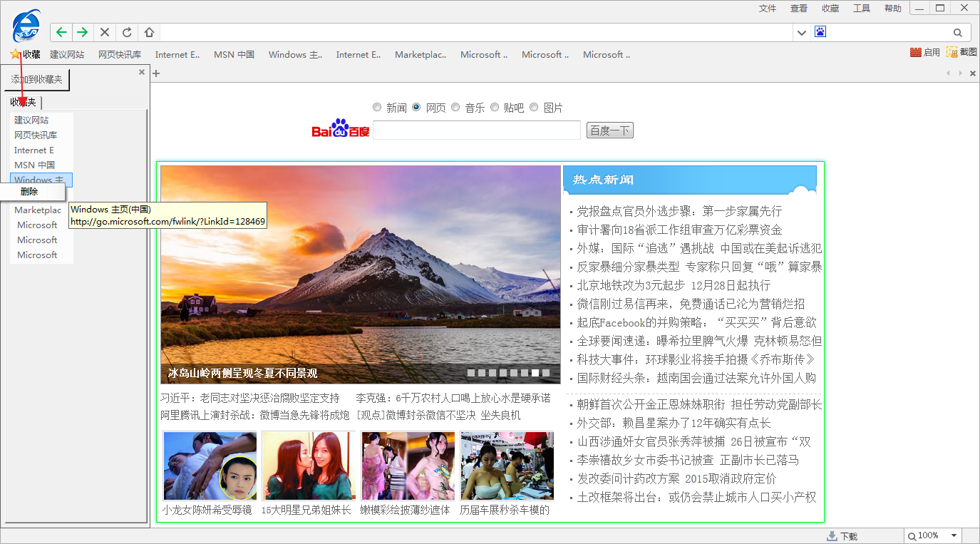This screenshot has width=980, height=544.
Task: Click the 添加到收藏夹 button
Action: tap(37, 79)
